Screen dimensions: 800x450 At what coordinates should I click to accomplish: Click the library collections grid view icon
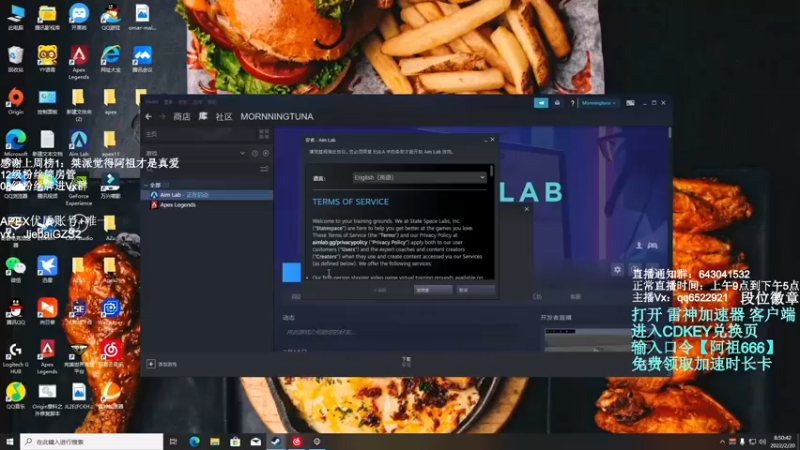point(264,134)
